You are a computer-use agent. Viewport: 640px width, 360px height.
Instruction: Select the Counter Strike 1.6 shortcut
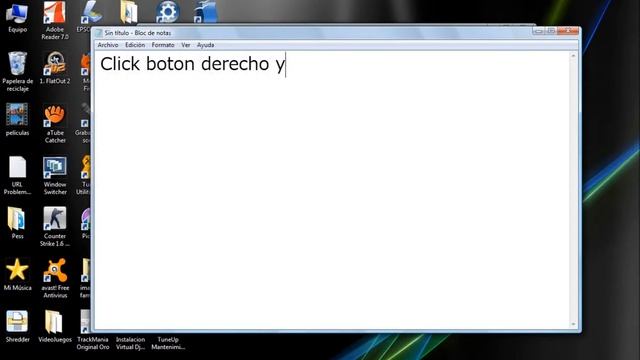coord(55,227)
